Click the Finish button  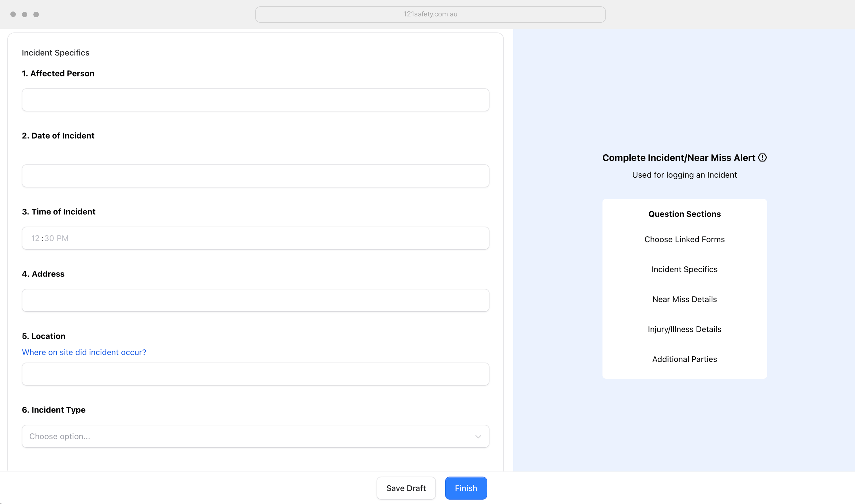coord(465,488)
